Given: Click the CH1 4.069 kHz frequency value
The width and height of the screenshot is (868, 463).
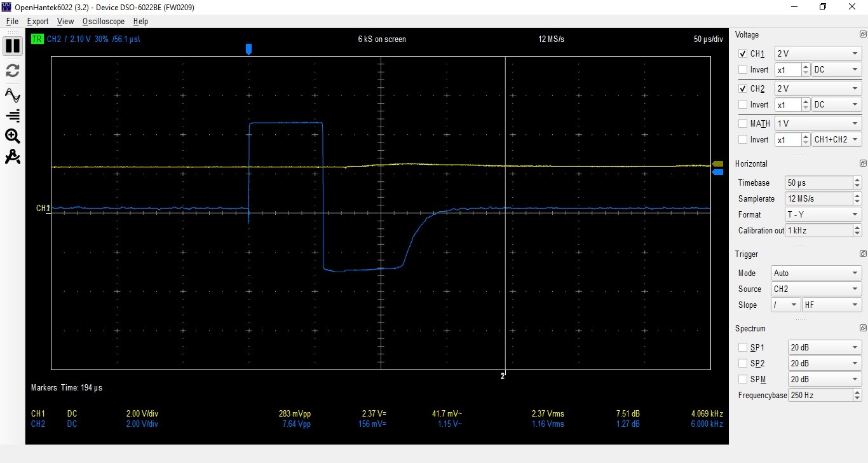Looking at the screenshot, I should click(706, 414).
